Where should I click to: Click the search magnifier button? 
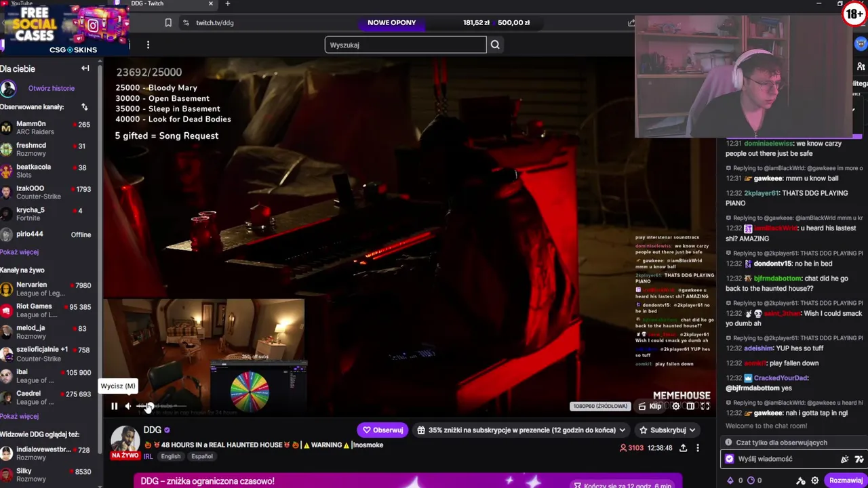pyautogui.click(x=495, y=45)
